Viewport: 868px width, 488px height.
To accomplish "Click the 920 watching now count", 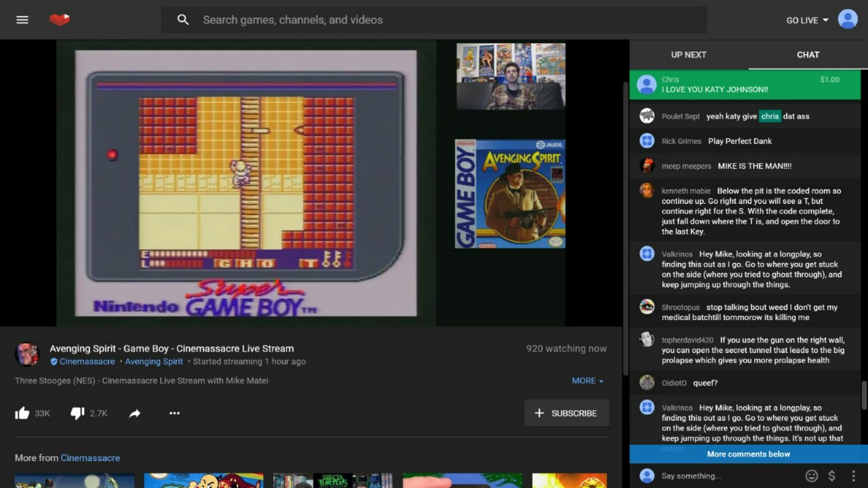I will pos(566,348).
